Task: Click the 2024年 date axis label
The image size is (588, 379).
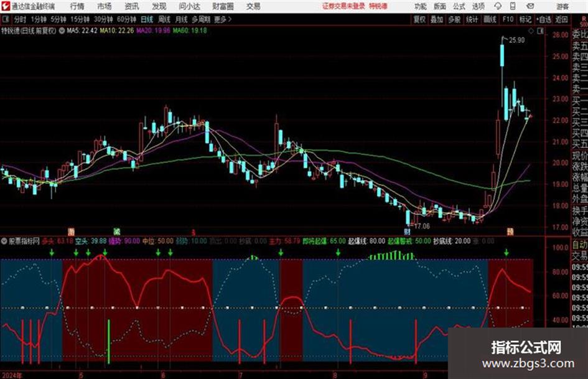Action: tap(12, 375)
